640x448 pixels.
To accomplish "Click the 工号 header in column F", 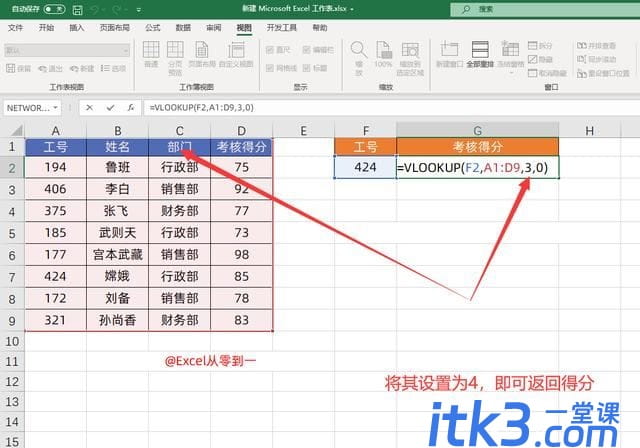I will click(x=365, y=147).
